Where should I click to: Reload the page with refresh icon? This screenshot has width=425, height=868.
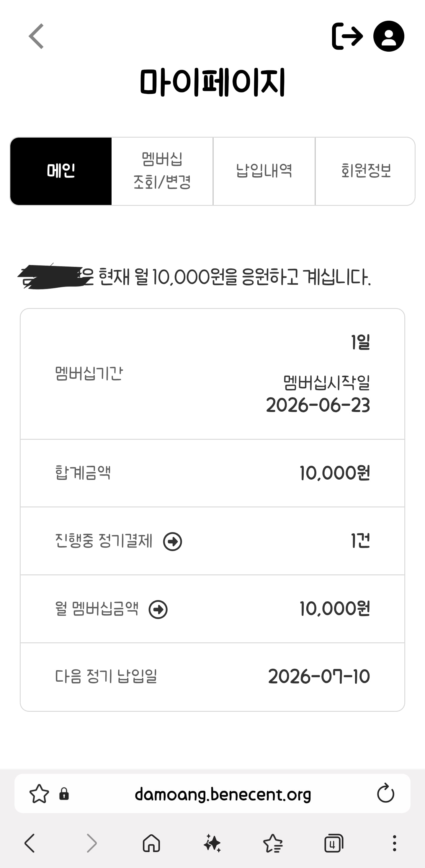pos(385,793)
